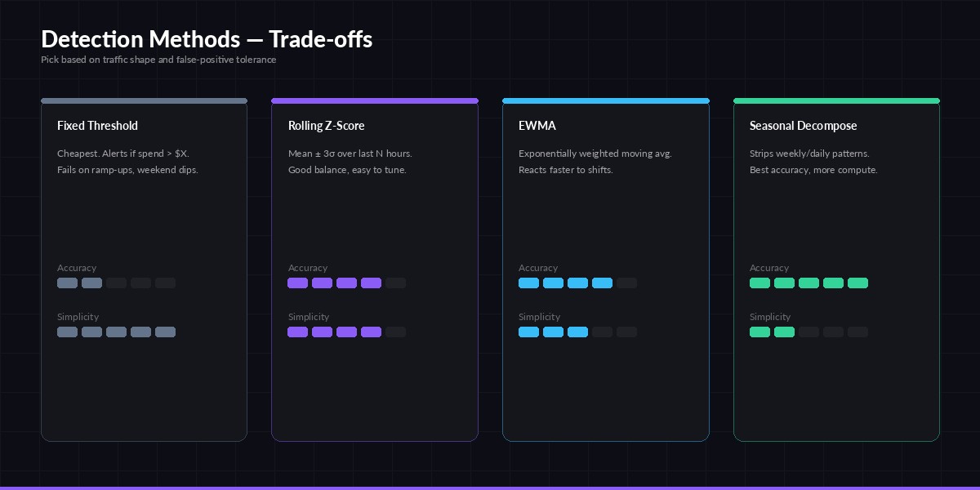Select the blue accent bar above EWMA
Viewport: 980px width, 490px height.
(605, 100)
